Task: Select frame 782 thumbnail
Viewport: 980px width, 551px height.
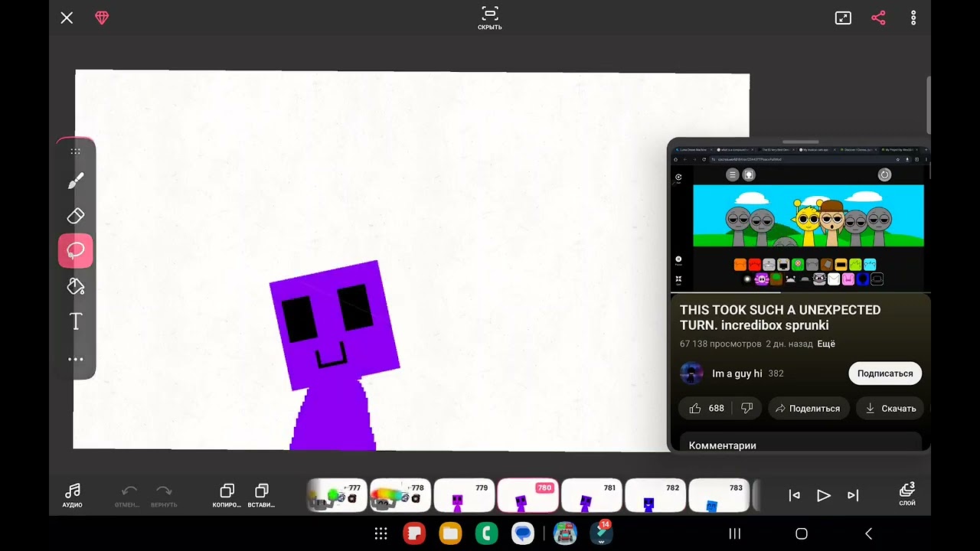Action: click(x=655, y=496)
